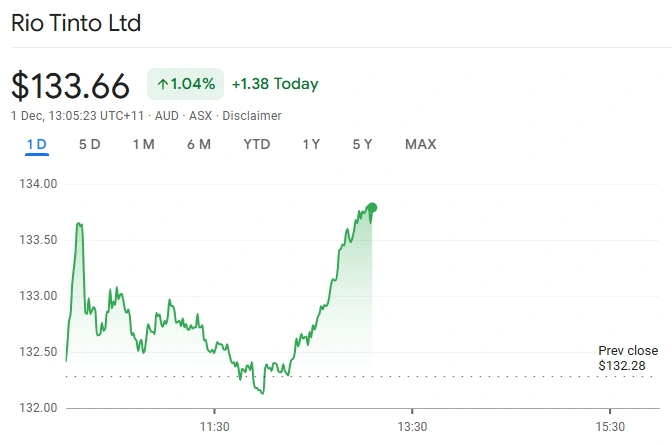672x445 pixels.
Task: Switch to the 5 D chart range
Action: 90,144
